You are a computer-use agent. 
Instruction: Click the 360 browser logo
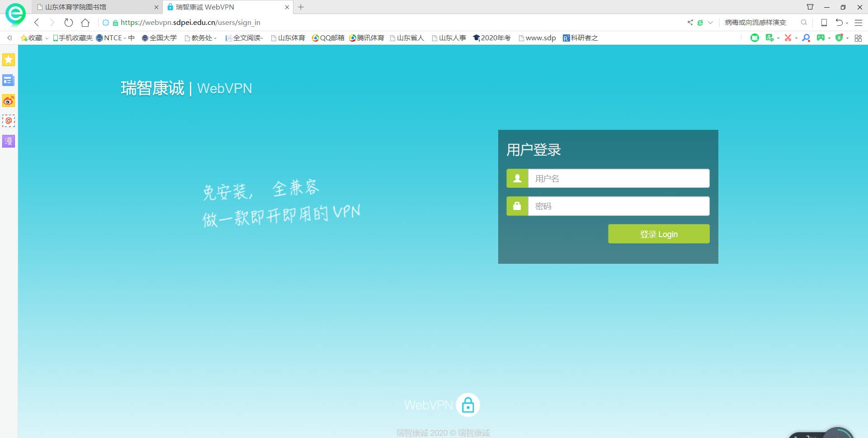click(x=15, y=14)
